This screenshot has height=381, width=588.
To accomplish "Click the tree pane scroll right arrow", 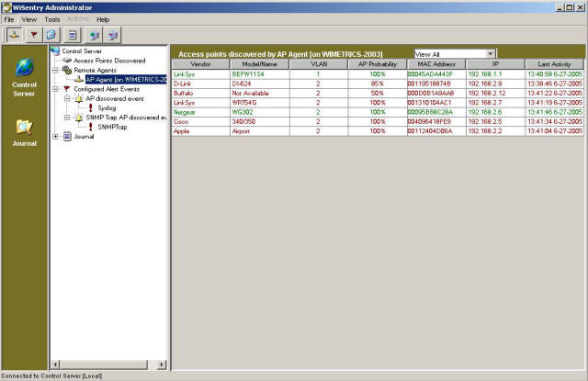I will point(162,364).
